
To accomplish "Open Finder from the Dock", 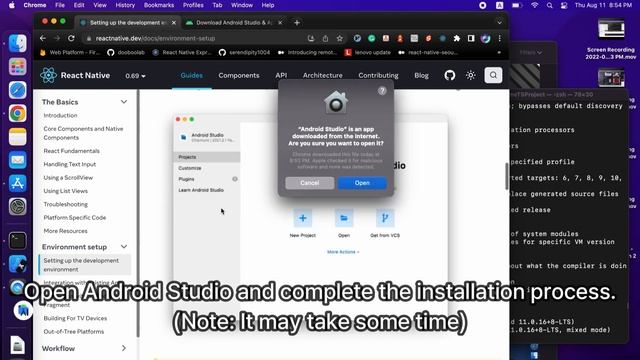I will (x=18, y=44).
